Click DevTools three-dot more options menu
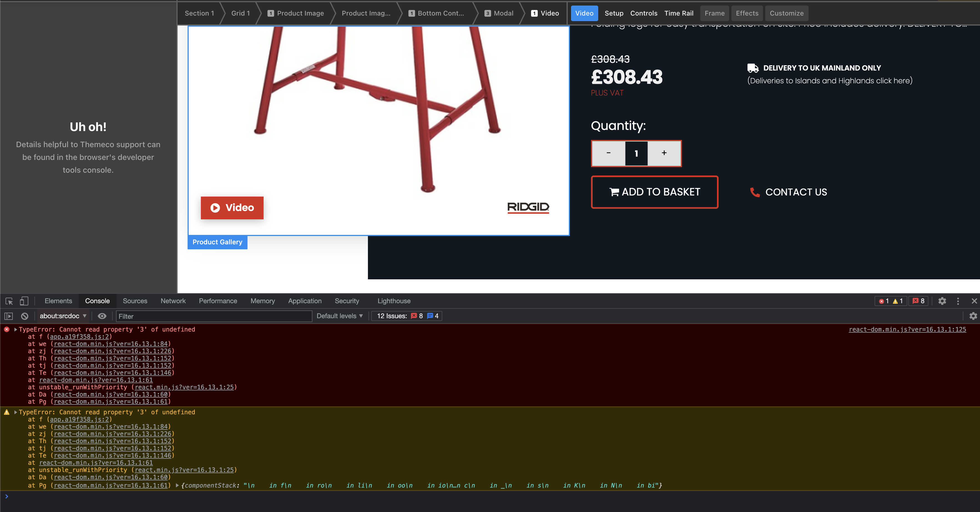Viewport: 980px width, 512px height. [958, 301]
